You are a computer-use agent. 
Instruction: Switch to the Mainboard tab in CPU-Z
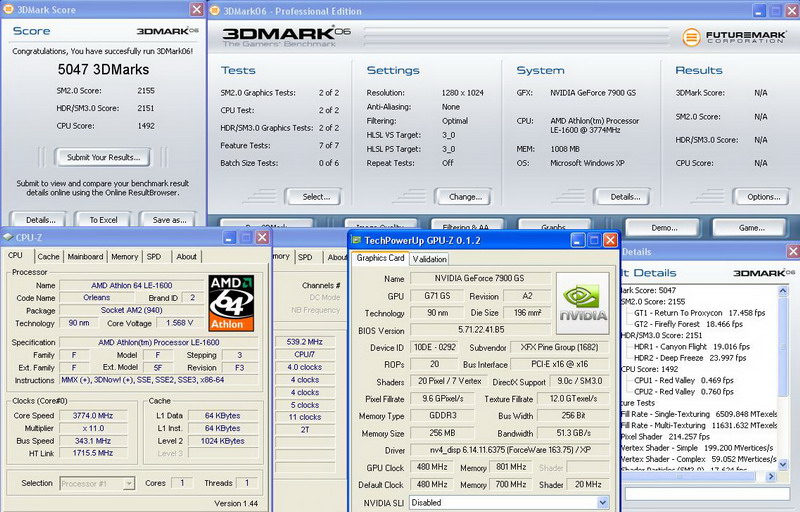point(85,257)
